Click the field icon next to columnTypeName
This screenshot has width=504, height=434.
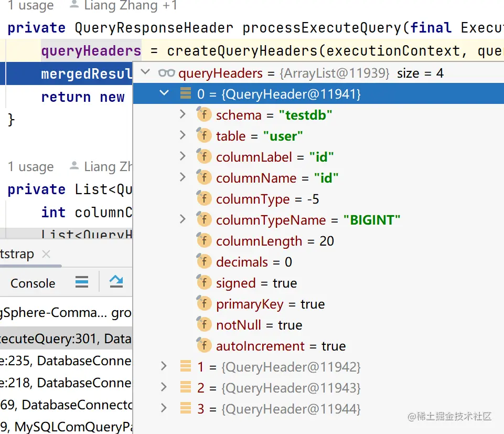point(204,220)
